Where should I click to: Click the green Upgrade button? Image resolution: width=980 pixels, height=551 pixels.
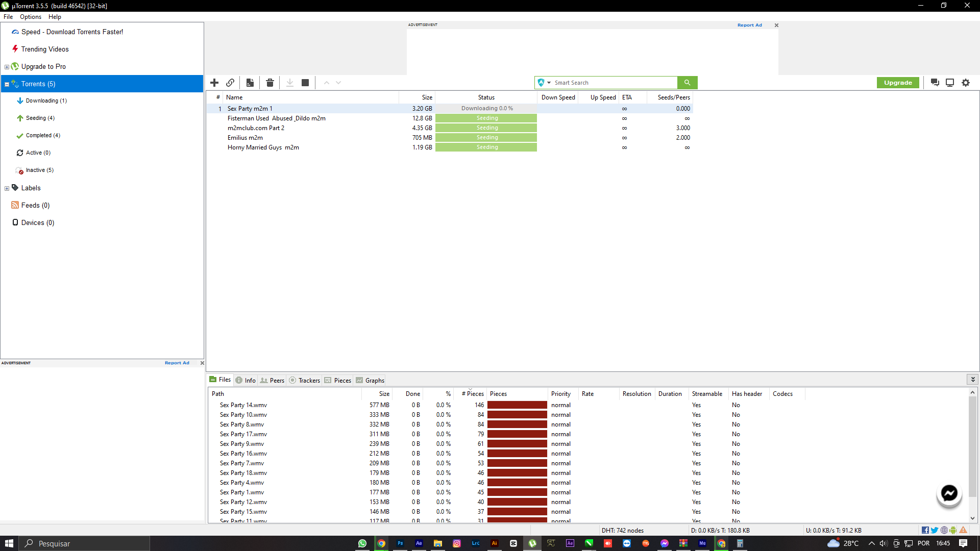pos(898,83)
